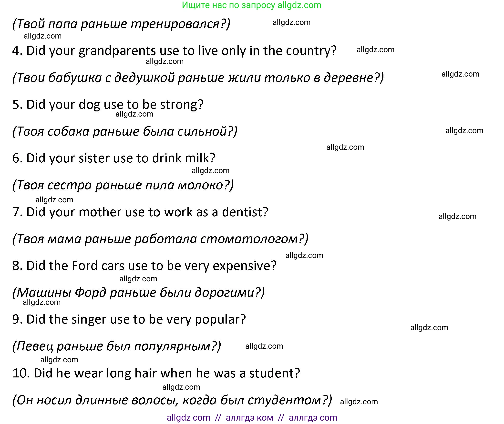504x424 pixels.
Task: Click the translation 'Твоя мама раньше работала стоматологом?'
Action: coord(160,239)
